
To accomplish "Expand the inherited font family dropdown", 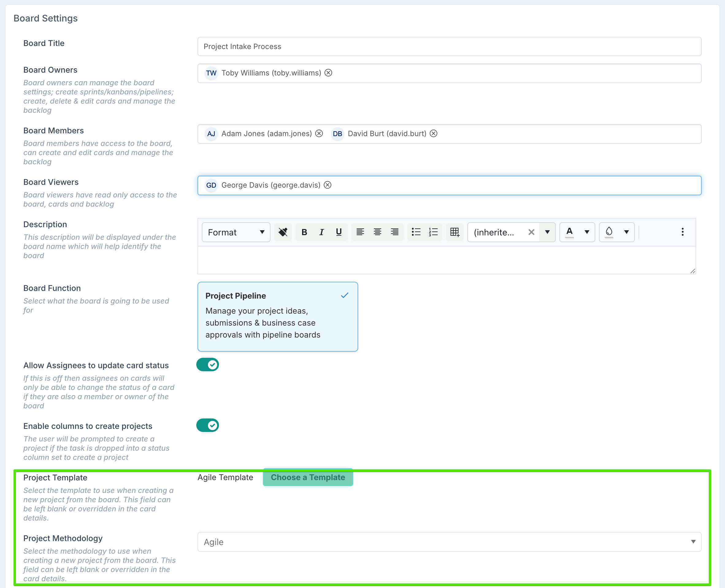I will click(547, 232).
